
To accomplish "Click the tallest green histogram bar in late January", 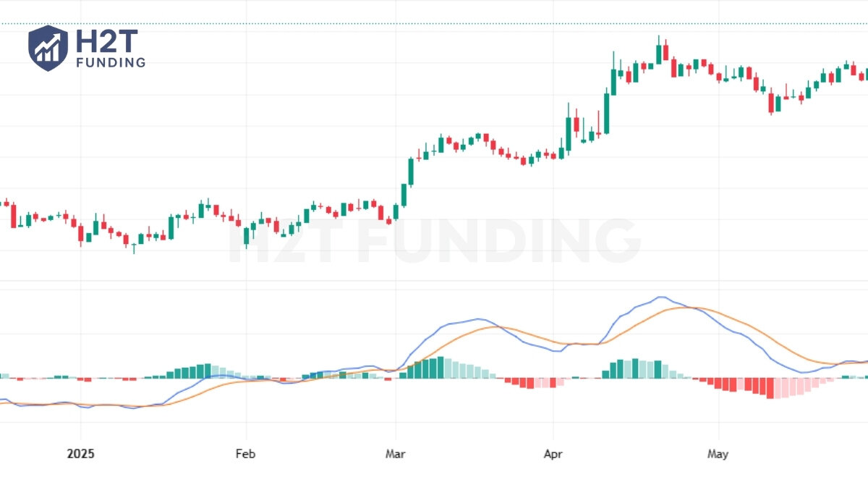I will 208,371.
